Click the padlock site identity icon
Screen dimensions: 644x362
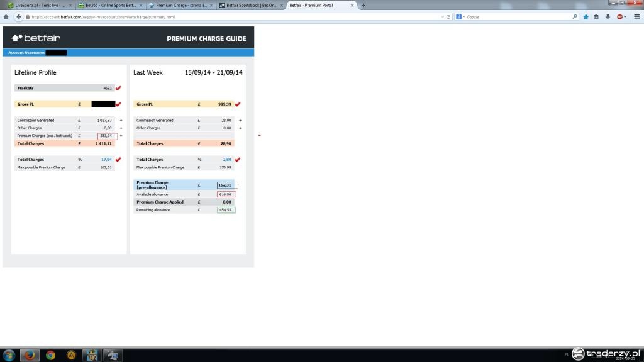tap(28, 17)
